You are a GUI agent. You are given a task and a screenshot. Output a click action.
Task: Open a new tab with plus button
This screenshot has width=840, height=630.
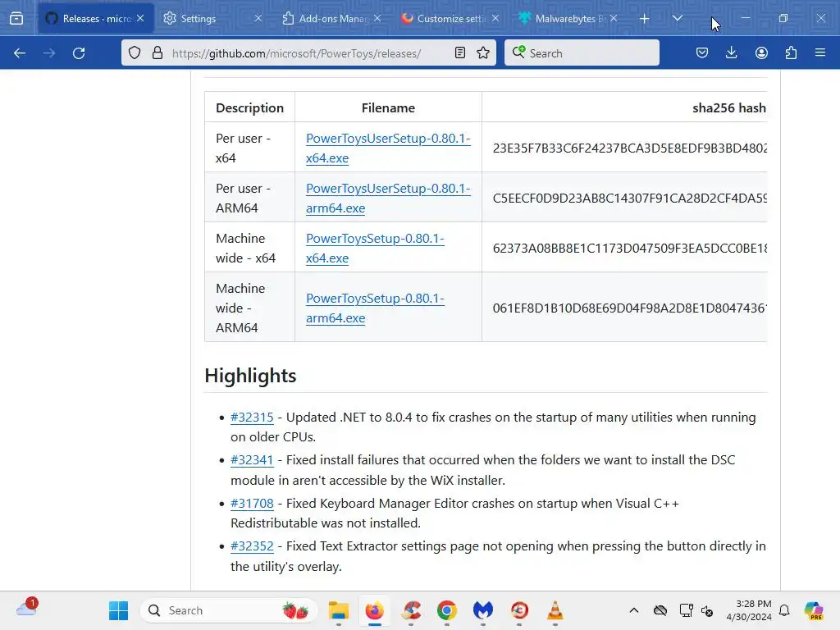(x=645, y=19)
